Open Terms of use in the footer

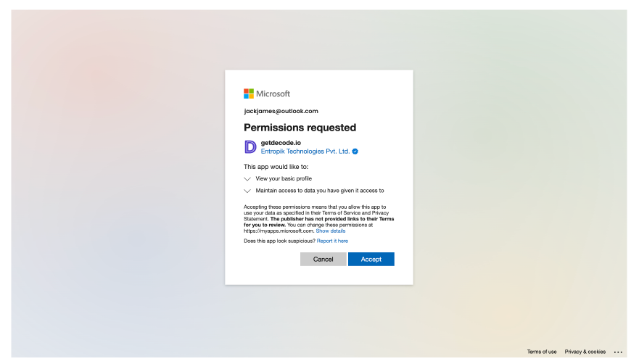tap(542, 352)
